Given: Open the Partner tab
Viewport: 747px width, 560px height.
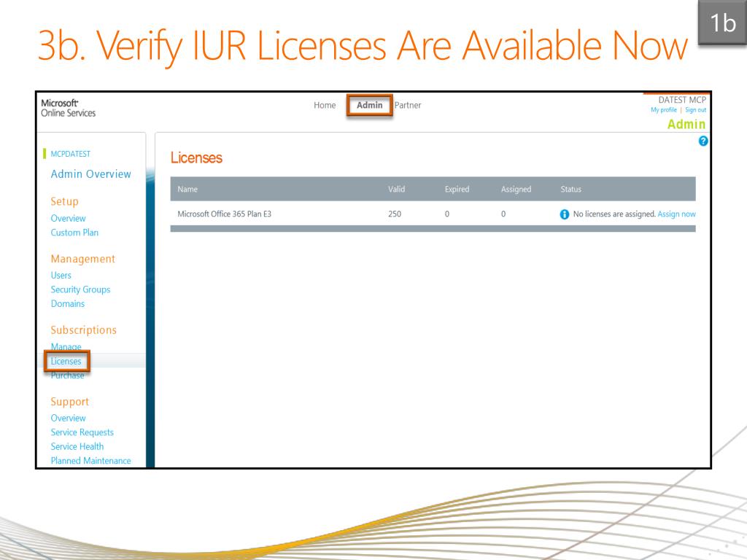Looking at the screenshot, I should (x=408, y=105).
